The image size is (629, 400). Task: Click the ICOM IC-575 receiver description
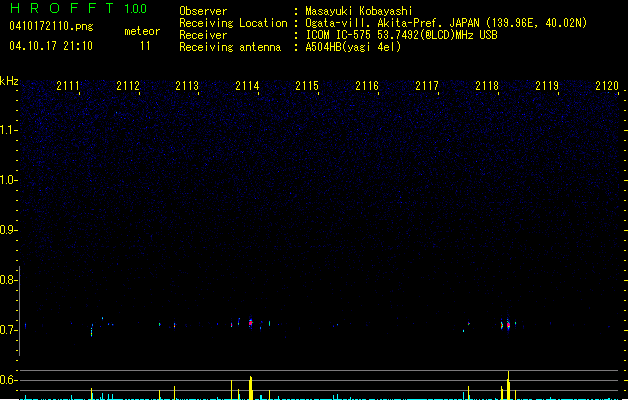click(x=401, y=35)
